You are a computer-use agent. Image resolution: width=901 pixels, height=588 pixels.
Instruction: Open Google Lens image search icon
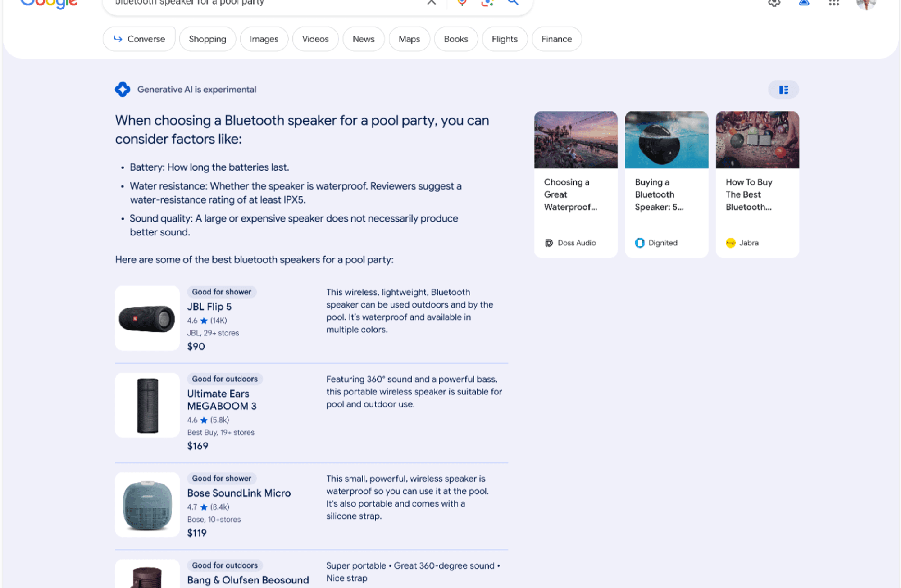pos(487,2)
